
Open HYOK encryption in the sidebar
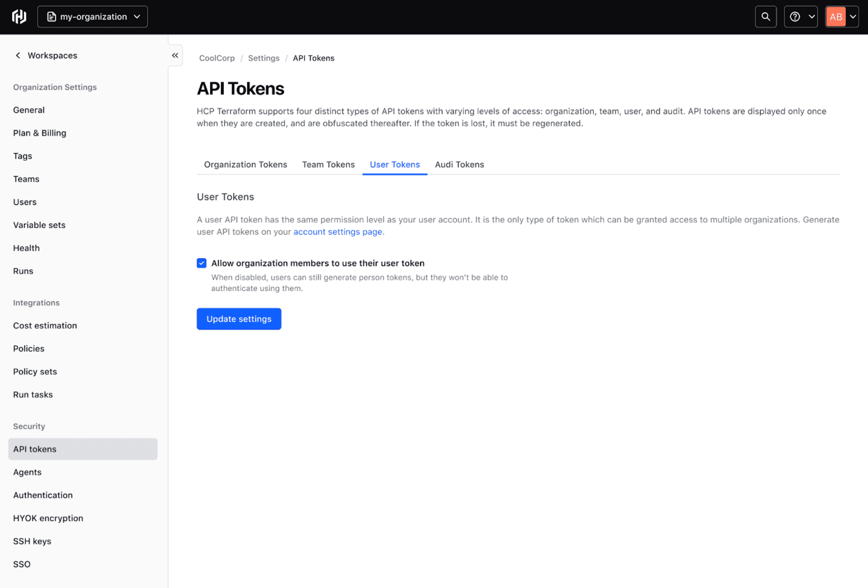pyautogui.click(x=48, y=518)
